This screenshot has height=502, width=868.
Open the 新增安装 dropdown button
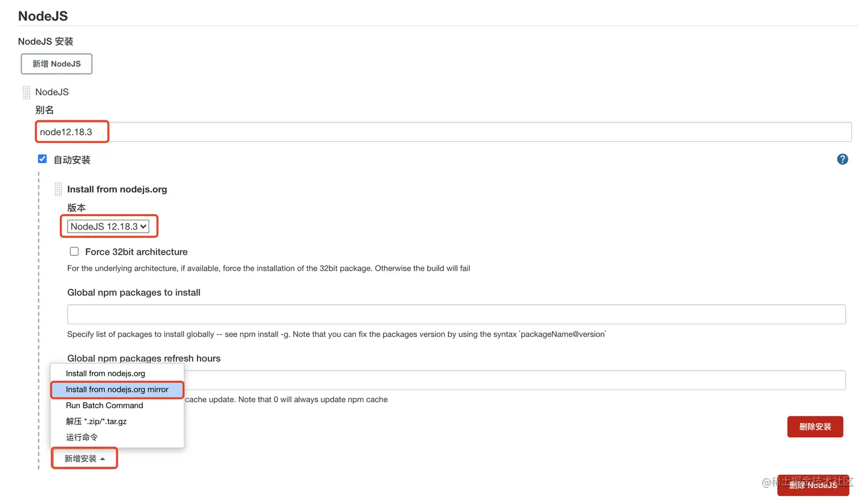pyautogui.click(x=84, y=458)
